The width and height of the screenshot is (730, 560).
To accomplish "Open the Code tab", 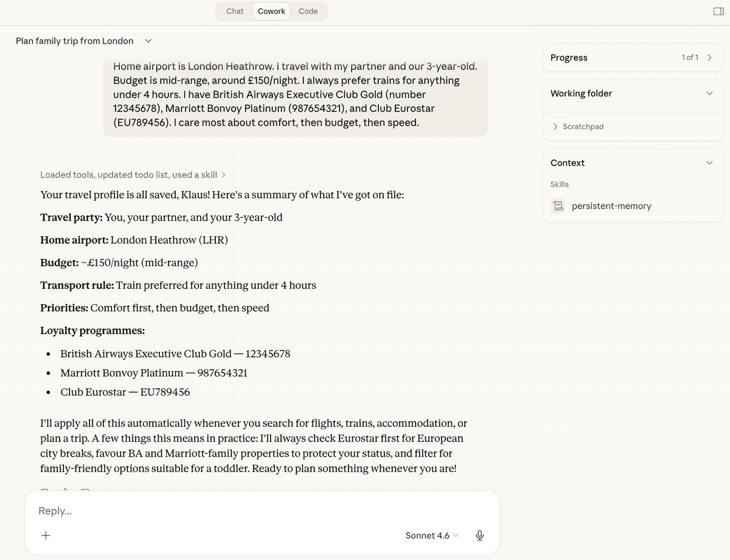I will click(x=308, y=11).
